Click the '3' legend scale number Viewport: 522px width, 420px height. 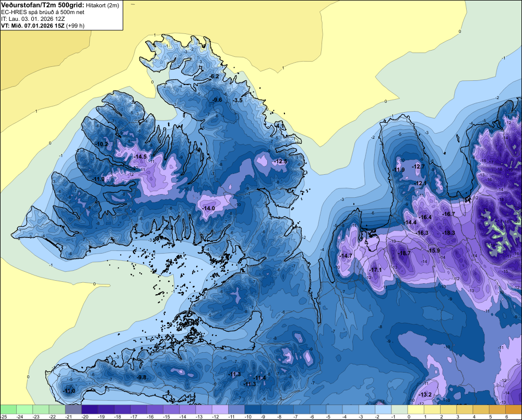click(x=458, y=417)
